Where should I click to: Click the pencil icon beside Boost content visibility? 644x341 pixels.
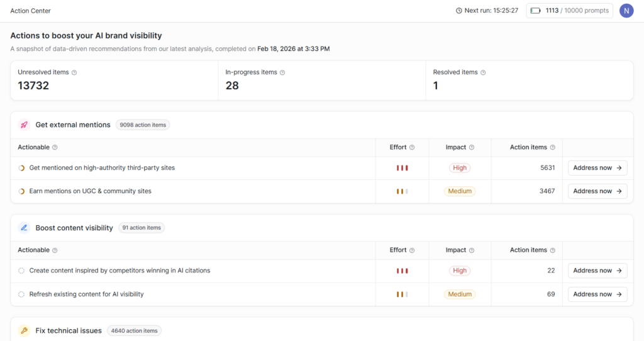tap(24, 228)
